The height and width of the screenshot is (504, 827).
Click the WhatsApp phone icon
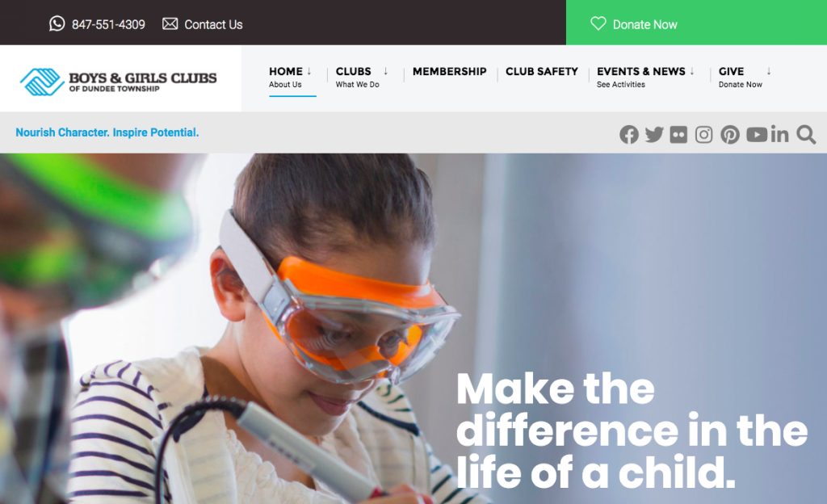(57, 23)
